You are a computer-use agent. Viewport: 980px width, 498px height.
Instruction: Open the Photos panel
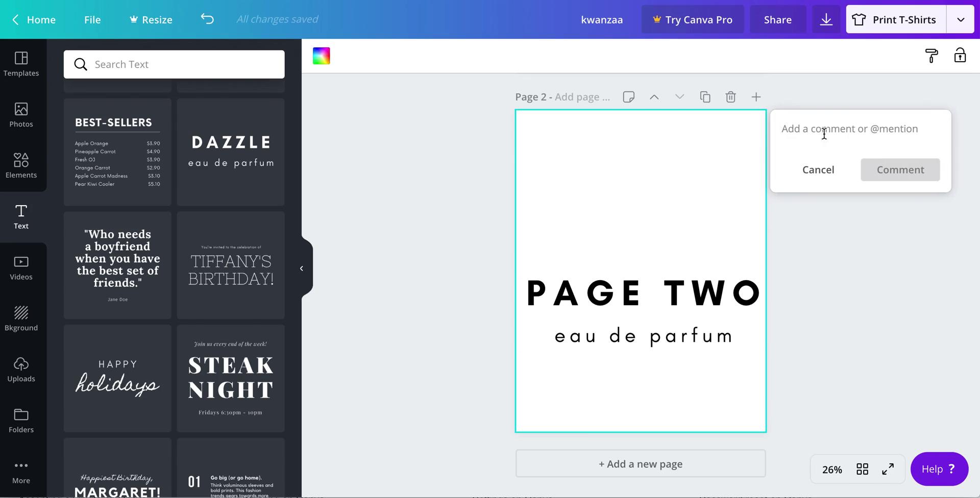(x=21, y=115)
